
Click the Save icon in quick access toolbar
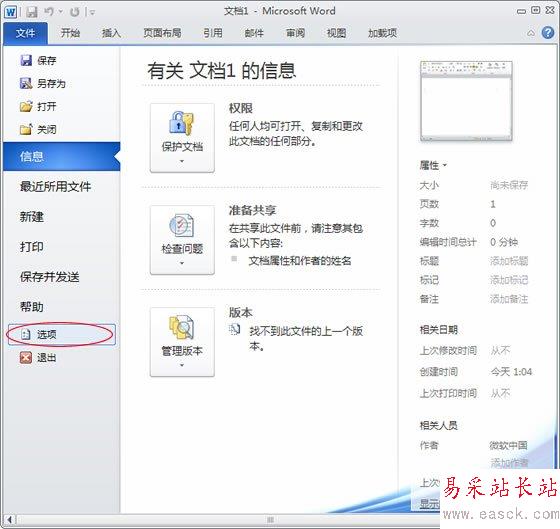32,12
